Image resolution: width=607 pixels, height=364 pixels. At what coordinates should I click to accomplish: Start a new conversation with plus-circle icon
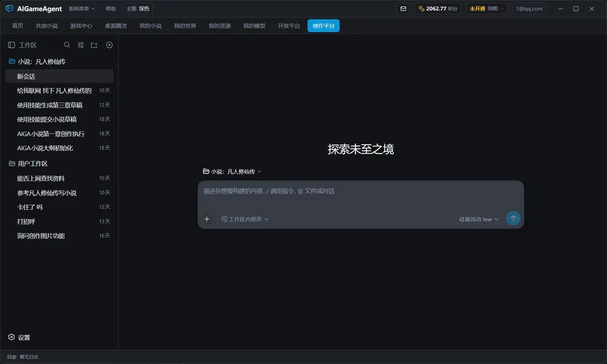(x=109, y=45)
